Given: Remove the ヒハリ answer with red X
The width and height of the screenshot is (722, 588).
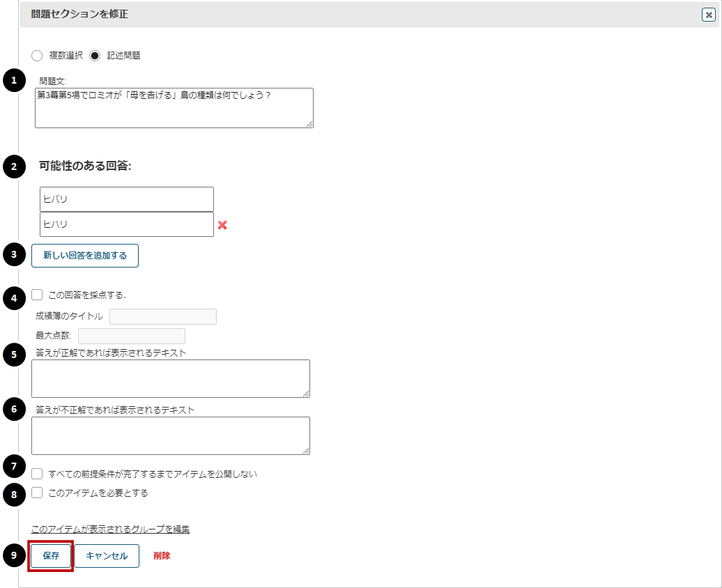Looking at the screenshot, I should click(x=222, y=225).
